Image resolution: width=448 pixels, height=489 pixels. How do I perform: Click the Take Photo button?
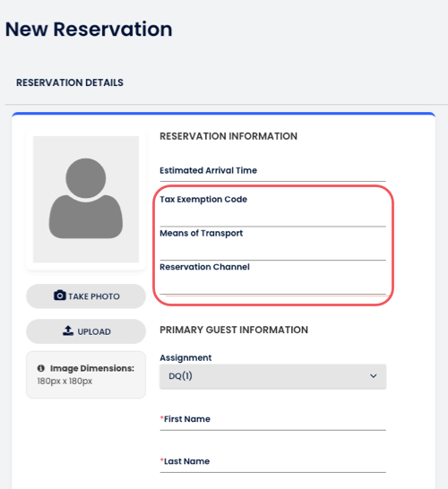pyautogui.click(x=86, y=296)
